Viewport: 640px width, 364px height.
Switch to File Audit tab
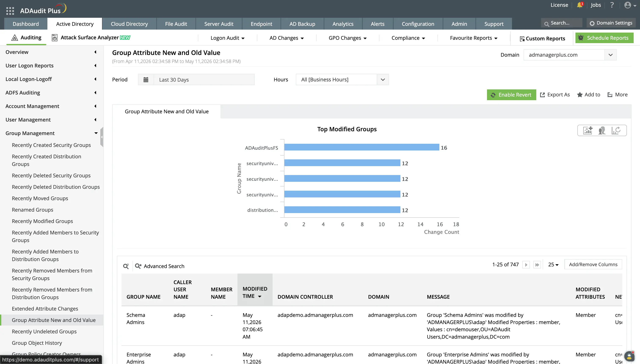coord(176,24)
